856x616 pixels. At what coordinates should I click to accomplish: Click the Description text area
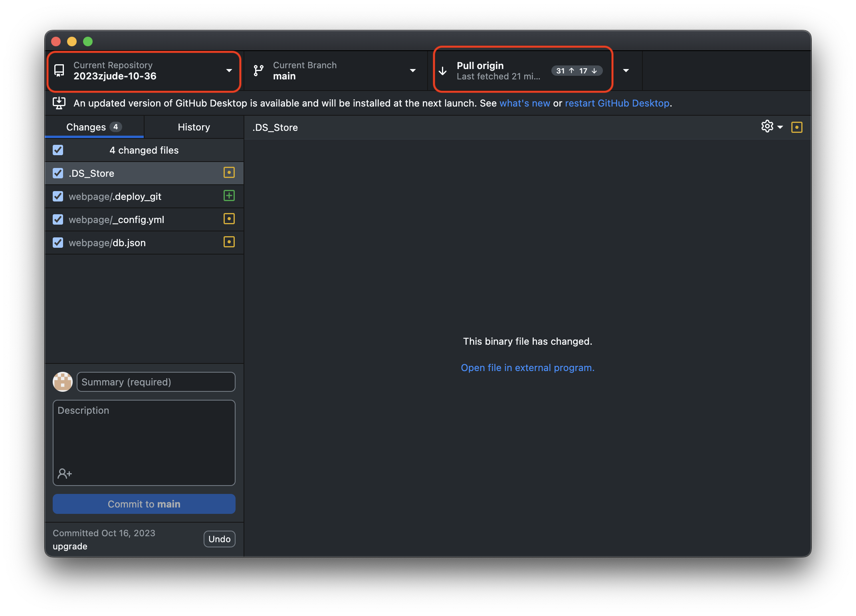pyautogui.click(x=144, y=443)
